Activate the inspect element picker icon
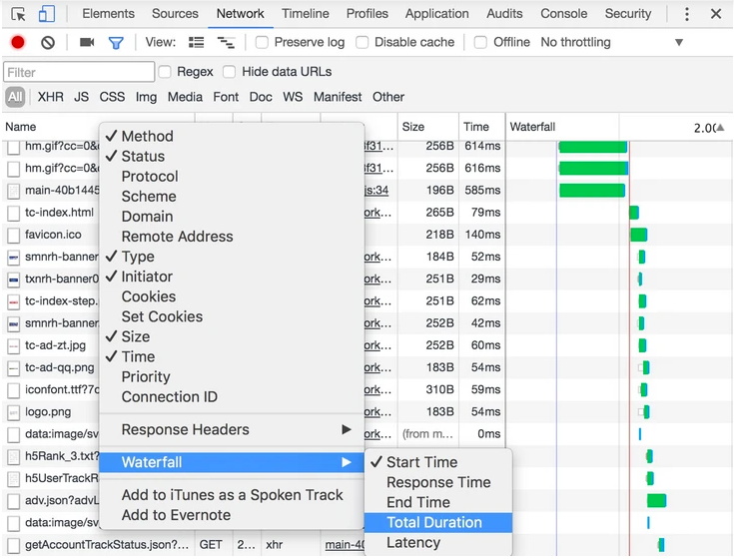Viewport: 734px width, 560px height. click(x=18, y=14)
